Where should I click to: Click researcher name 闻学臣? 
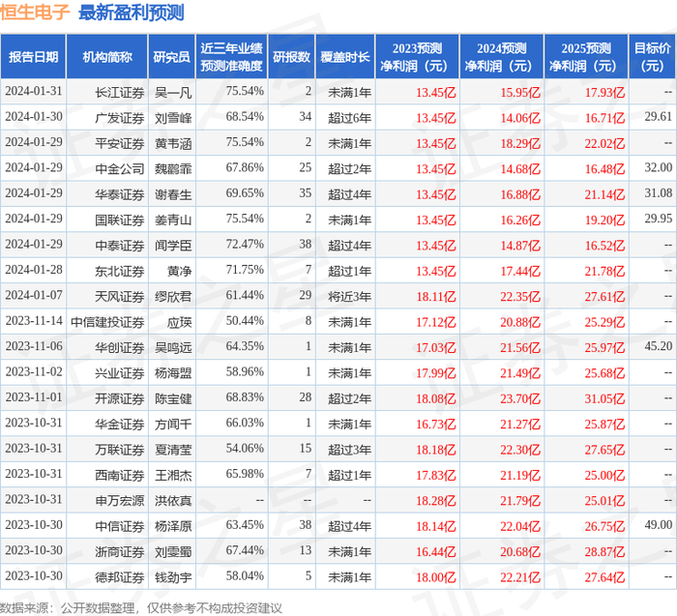click(173, 246)
